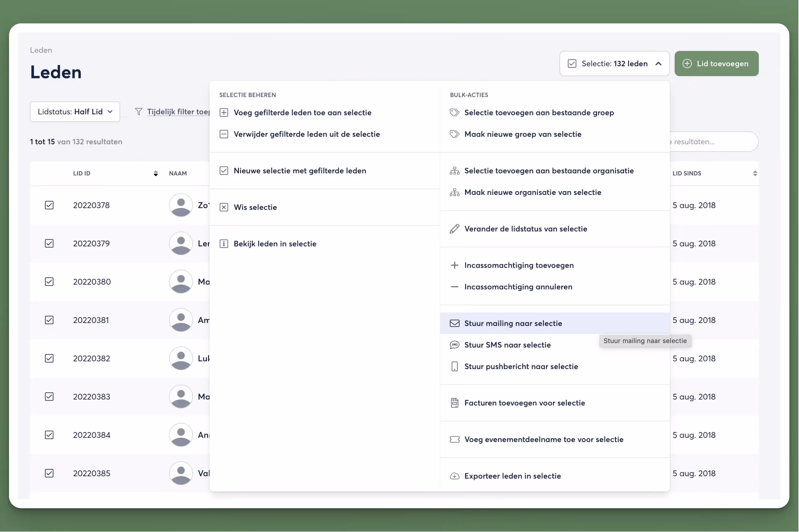Open the Lidstatus: Half Lid dropdown
799x532 pixels.
(x=75, y=112)
